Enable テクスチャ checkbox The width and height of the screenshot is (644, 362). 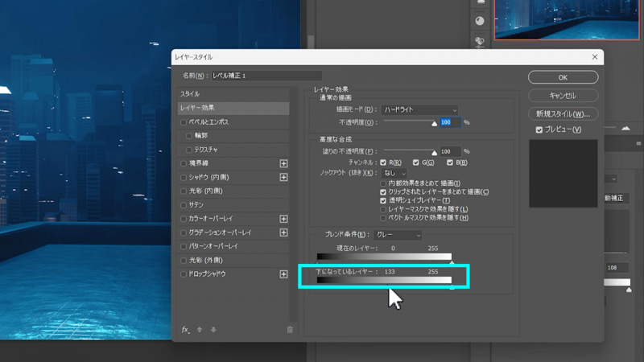(189, 150)
